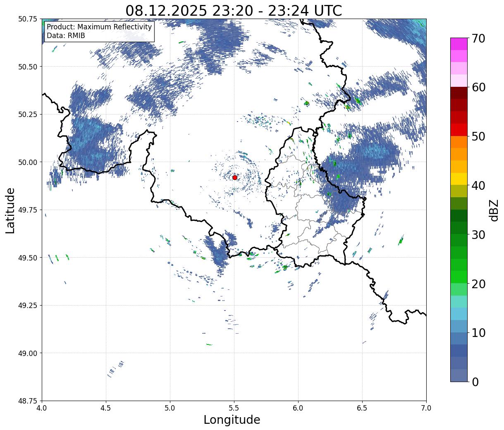Pick the bright red 50 dBZ colorbar swatch
Viewport: 504px width, 430px height.
(459, 130)
